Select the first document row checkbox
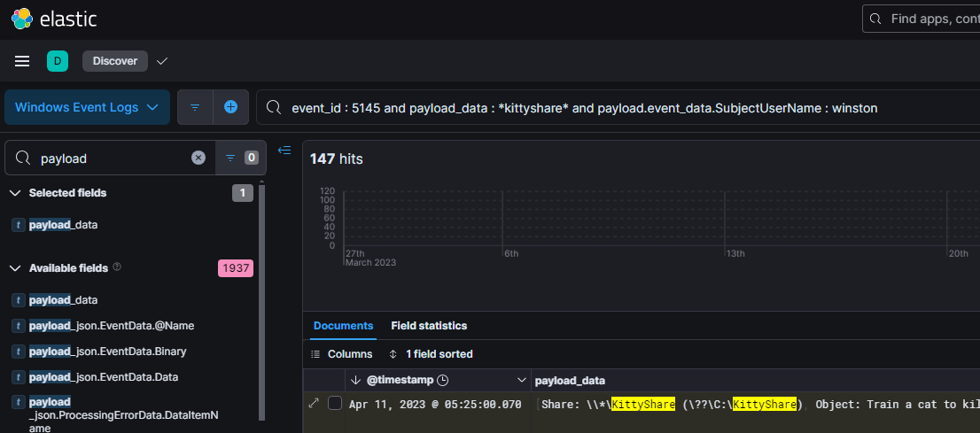980x433 pixels. (334, 404)
